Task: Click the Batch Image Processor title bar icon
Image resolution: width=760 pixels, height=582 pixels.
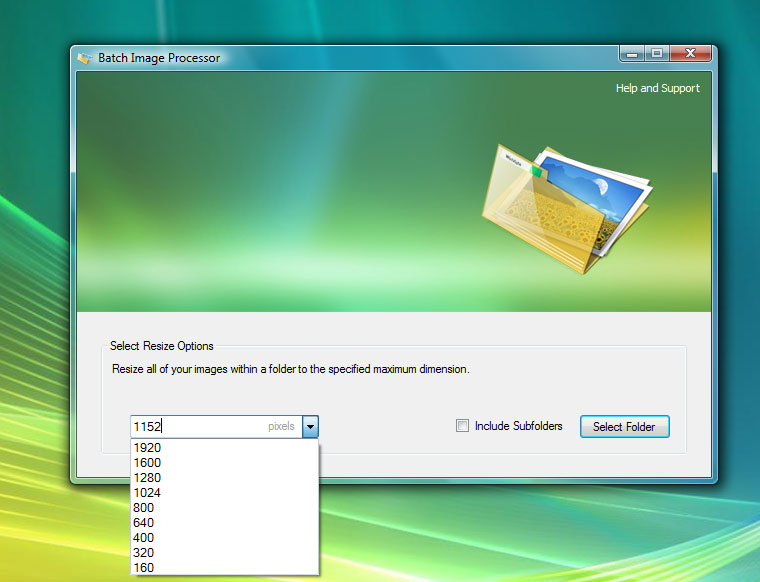Action: 84,58
